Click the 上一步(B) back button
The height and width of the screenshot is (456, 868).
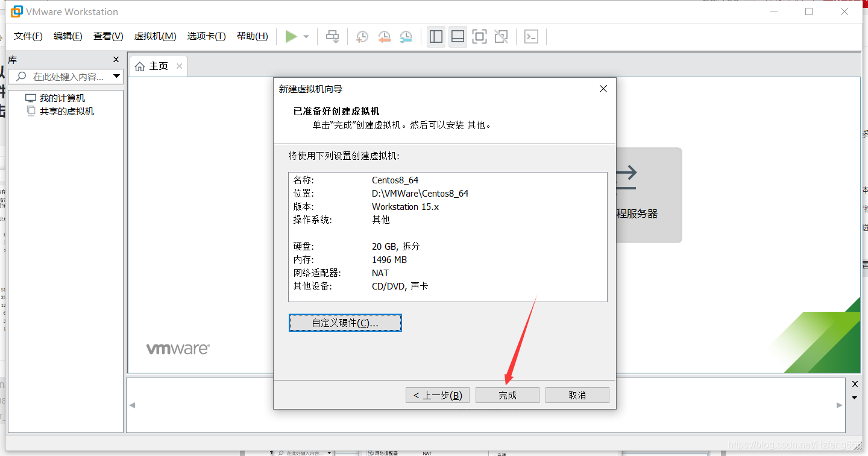coord(438,395)
